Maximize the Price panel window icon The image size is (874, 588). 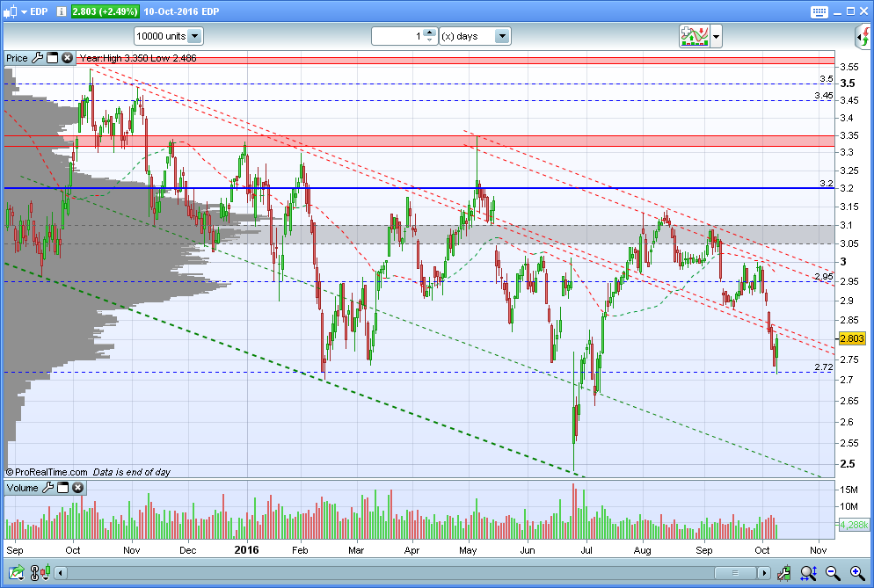pyautogui.click(x=53, y=57)
